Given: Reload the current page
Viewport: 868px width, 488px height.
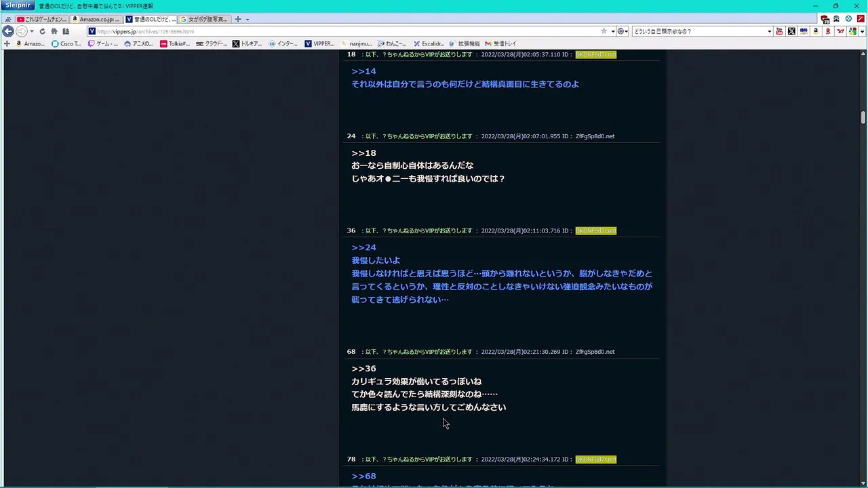Looking at the screenshot, I should click(x=42, y=31).
